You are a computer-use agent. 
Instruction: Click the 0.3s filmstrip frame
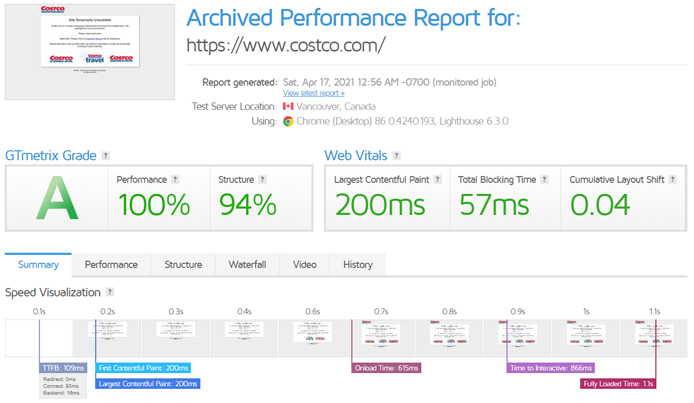point(176,338)
